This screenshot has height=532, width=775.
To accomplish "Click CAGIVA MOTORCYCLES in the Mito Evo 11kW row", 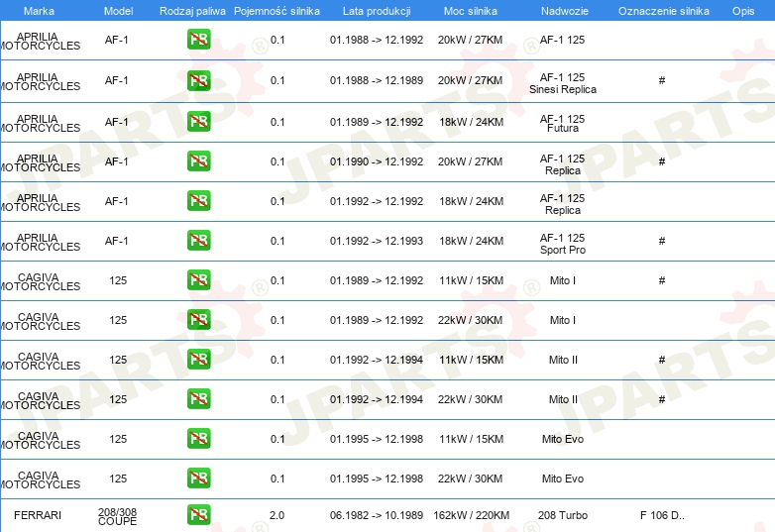I will (40, 441).
